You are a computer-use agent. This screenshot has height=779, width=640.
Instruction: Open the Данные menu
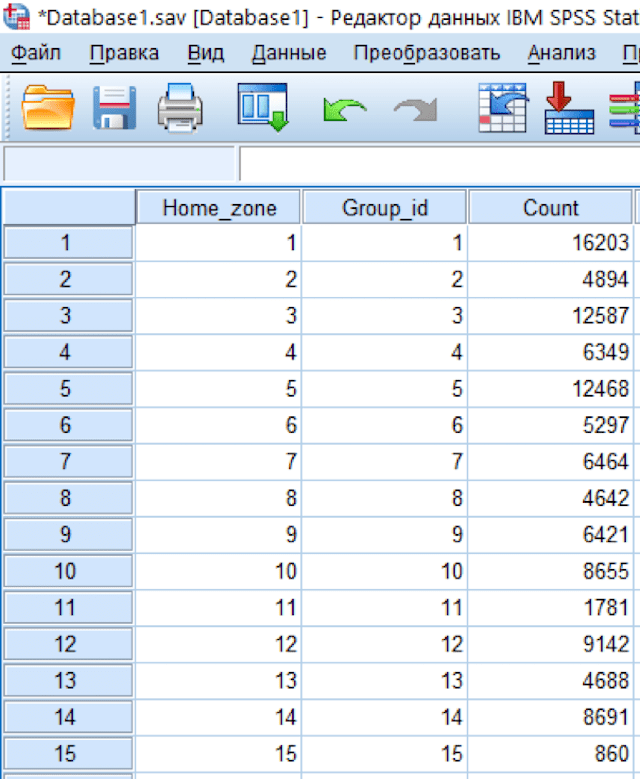pos(288,53)
